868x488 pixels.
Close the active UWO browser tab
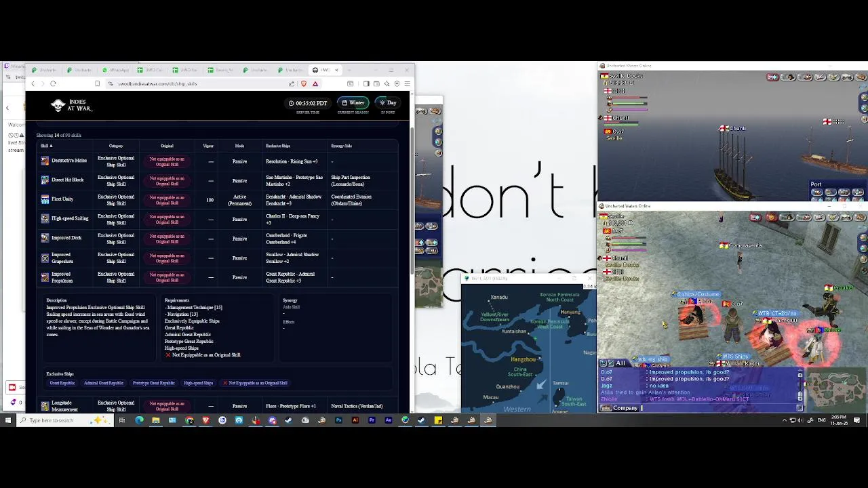[x=336, y=70]
